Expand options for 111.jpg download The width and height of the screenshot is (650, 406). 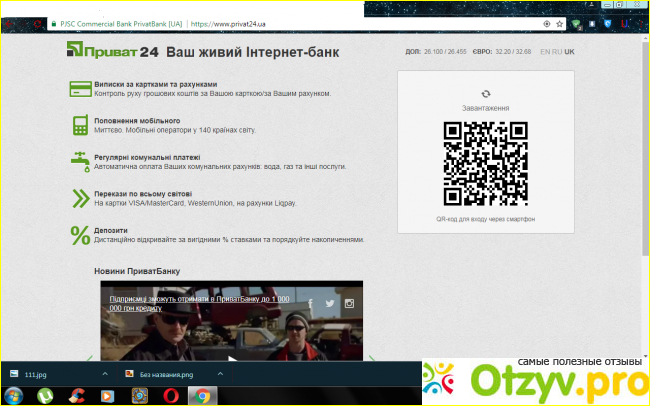click(x=104, y=372)
